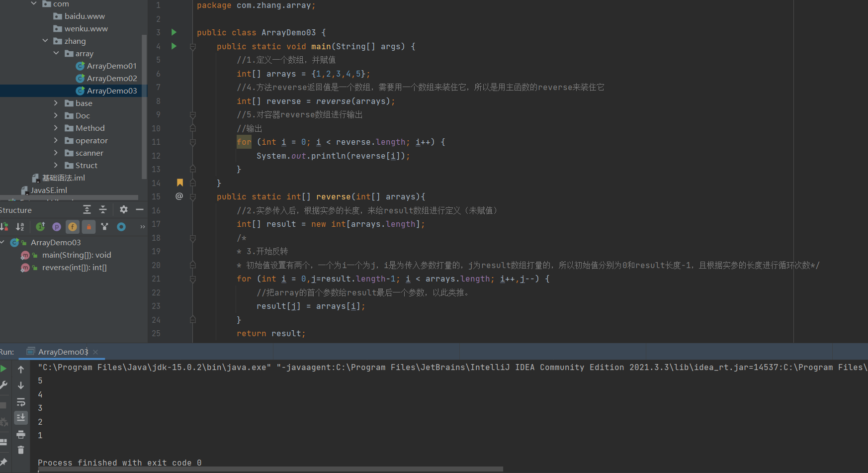Image resolution: width=868 pixels, height=473 pixels.
Task: Toggle sort by visibility in Structure
Action: [x=4, y=227]
